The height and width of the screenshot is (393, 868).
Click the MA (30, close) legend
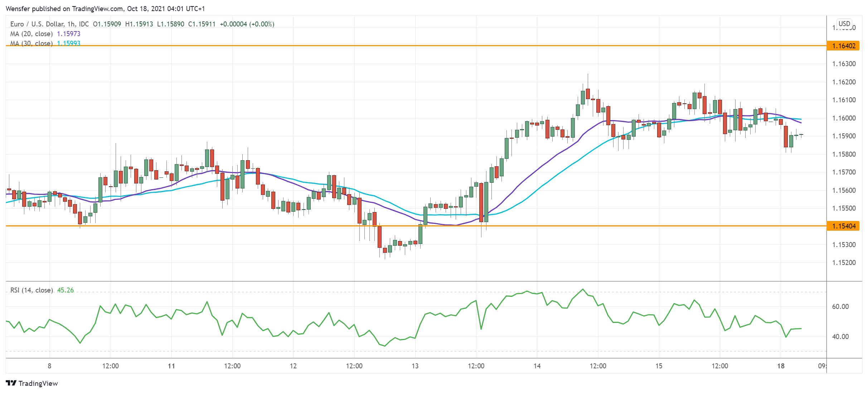(x=31, y=43)
